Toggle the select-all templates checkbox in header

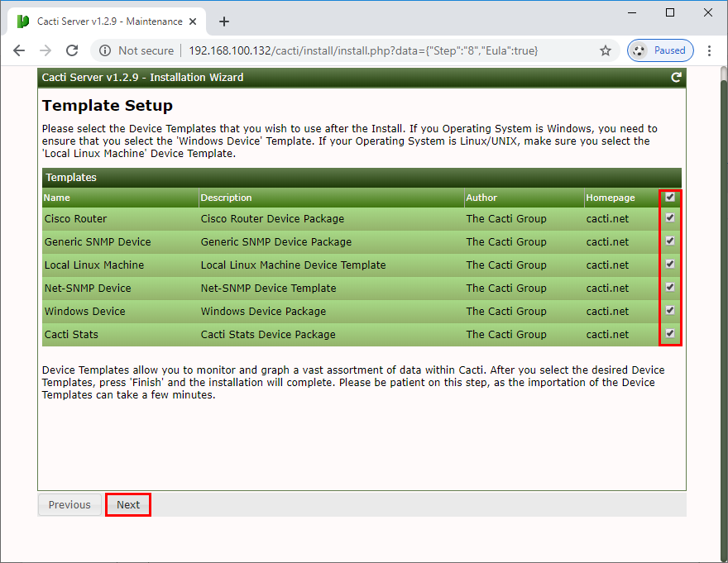(x=670, y=197)
